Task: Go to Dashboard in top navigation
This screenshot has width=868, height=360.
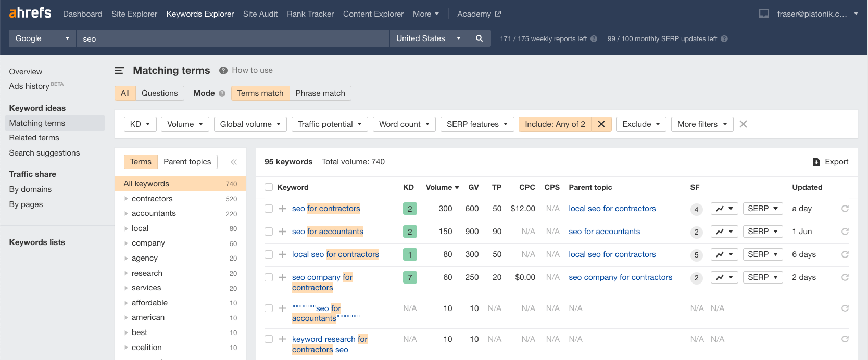Action: pyautogui.click(x=83, y=14)
